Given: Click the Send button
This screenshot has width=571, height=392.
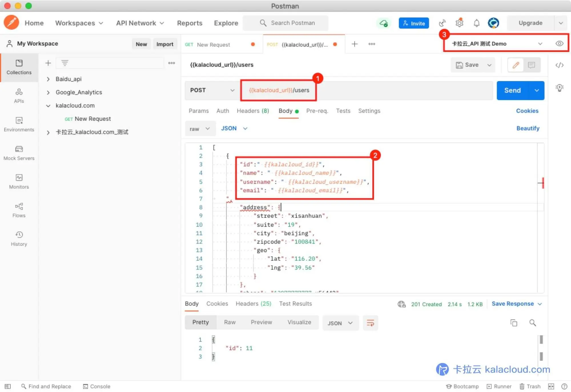Looking at the screenshot, I should tap(512, 90).
